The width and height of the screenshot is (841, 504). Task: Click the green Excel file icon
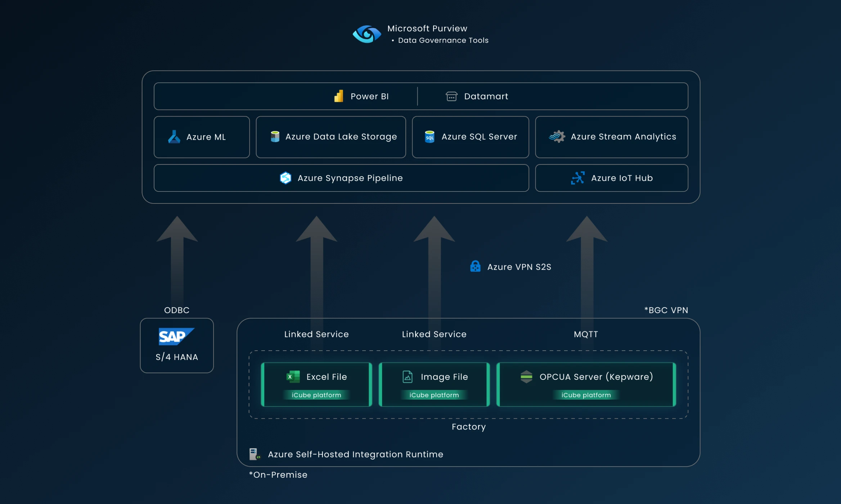tap(293, 377)
